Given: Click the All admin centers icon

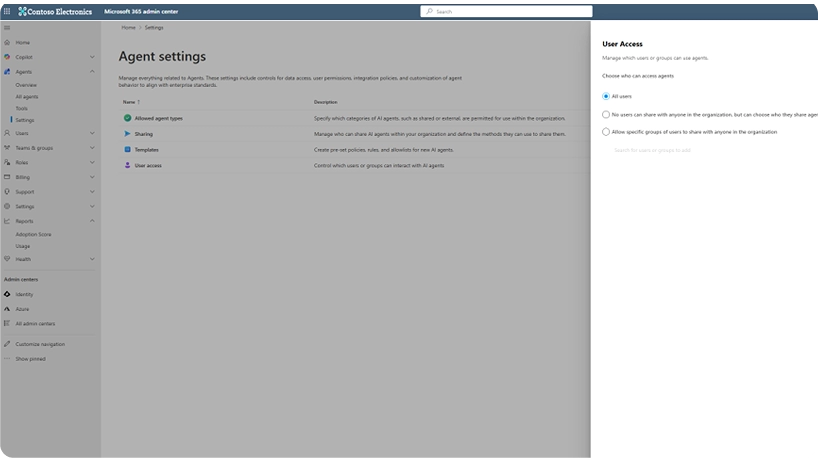Looking at the screenshot, I should tap(7, 323).
